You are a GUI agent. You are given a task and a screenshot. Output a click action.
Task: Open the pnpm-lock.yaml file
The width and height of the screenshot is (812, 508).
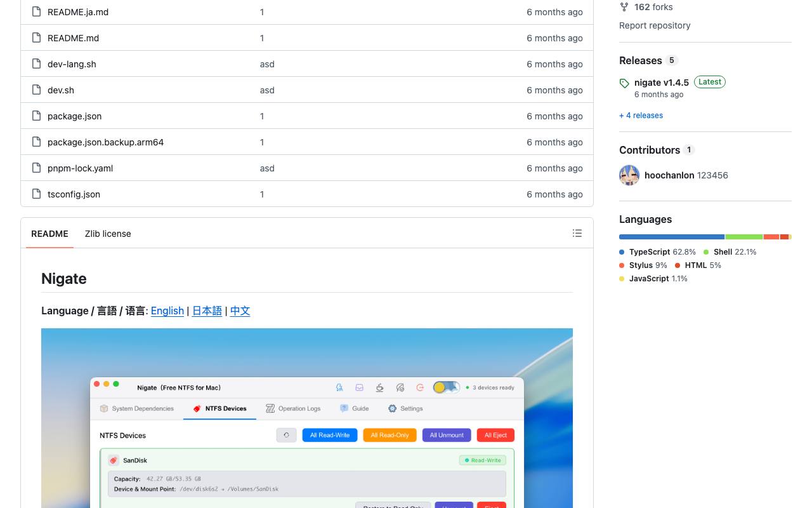tap(80, 168)
